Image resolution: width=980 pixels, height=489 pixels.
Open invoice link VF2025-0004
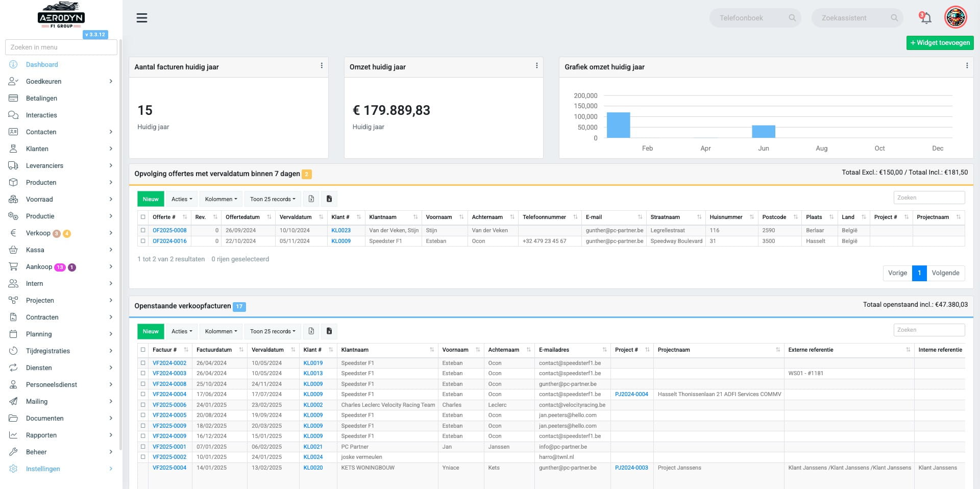[169, 468]
